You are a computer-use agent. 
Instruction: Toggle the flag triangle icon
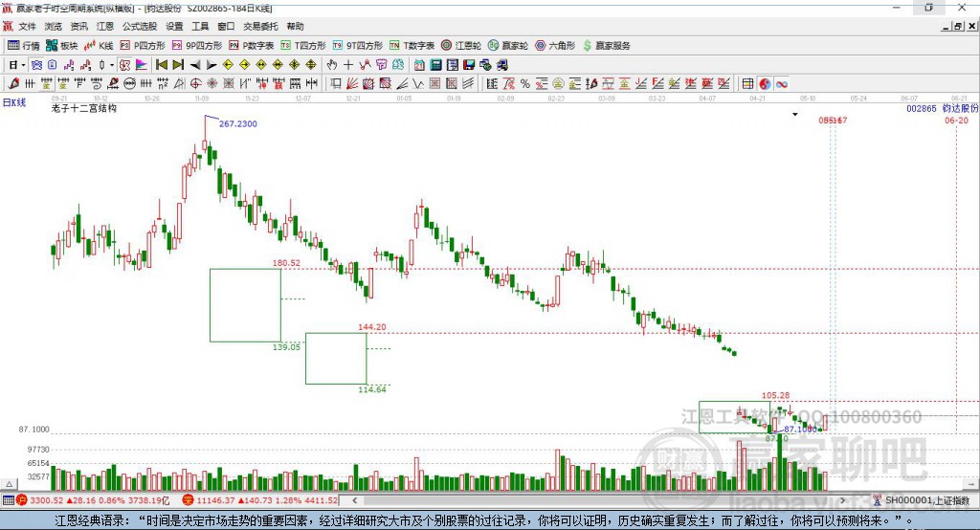point(142,65)
